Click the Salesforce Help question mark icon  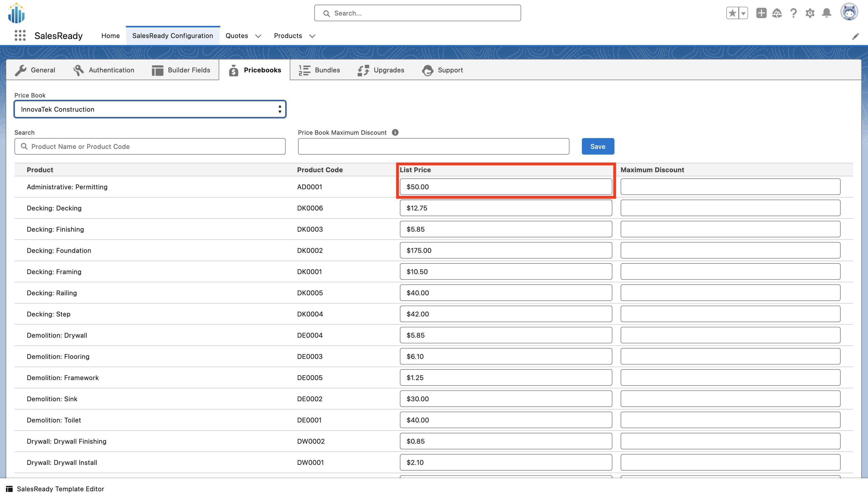click(793, 13)
